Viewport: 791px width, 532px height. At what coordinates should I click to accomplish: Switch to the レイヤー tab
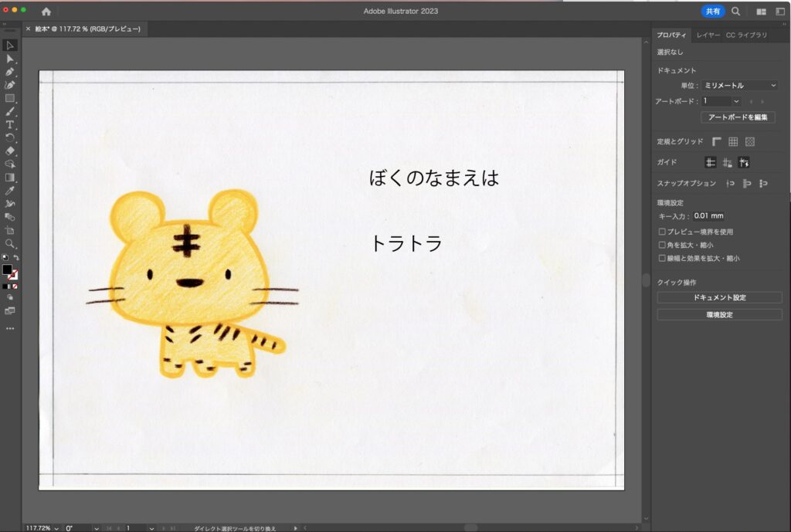pos(708,36)
